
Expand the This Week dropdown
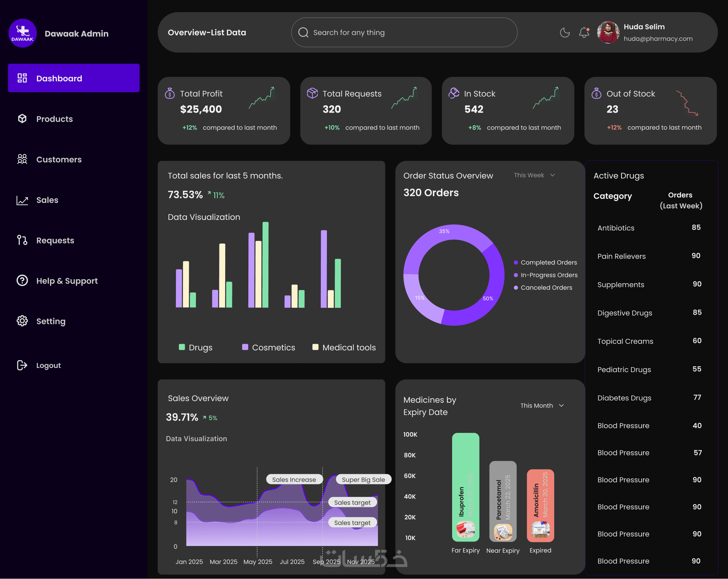coord(534,175)
